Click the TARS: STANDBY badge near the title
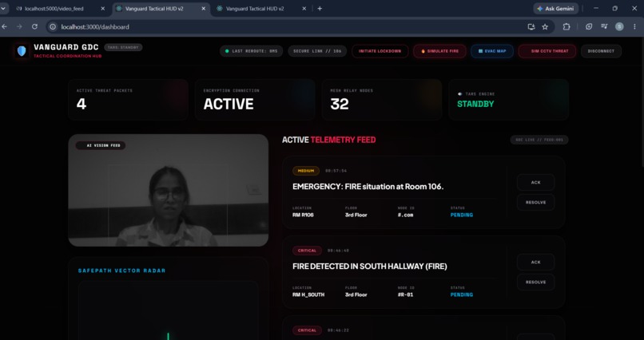Screen dimensions: 644x340 click(x=123, y=47)
